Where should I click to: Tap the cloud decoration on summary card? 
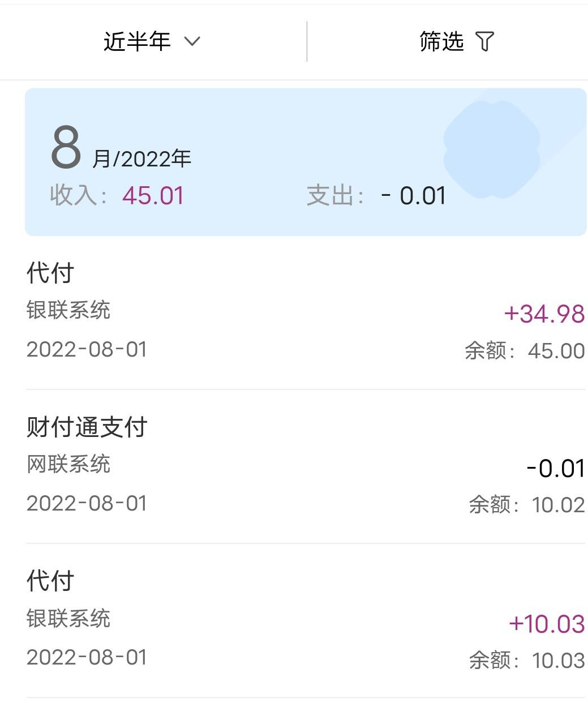491,149
